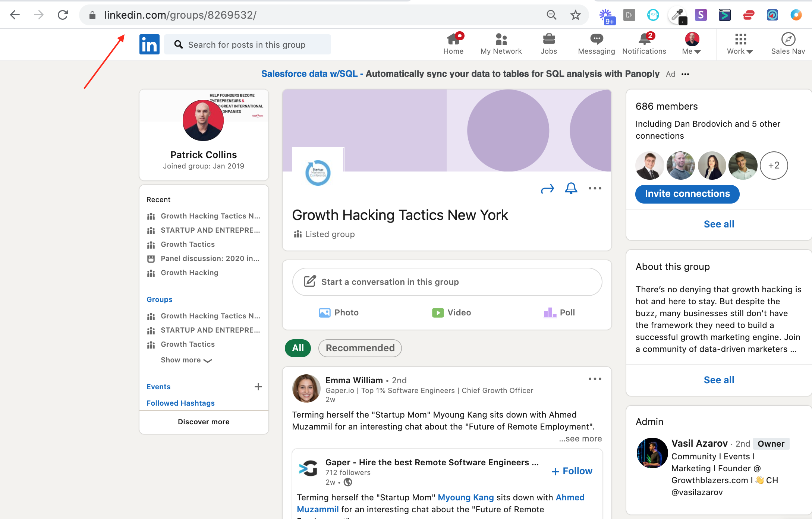The width and height of the screenshot is (812, 519).
Task: Click Invite connections button
Action: coord(687,194)
